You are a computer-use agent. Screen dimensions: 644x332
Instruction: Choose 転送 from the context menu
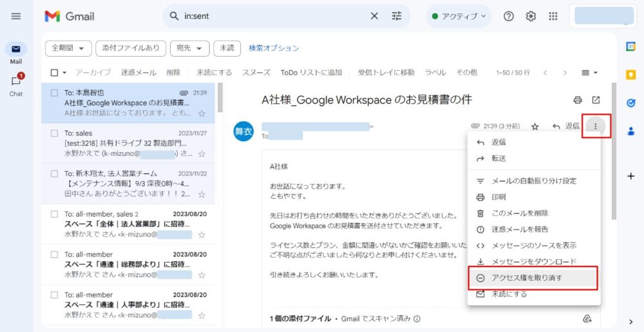tap(534, 158)
